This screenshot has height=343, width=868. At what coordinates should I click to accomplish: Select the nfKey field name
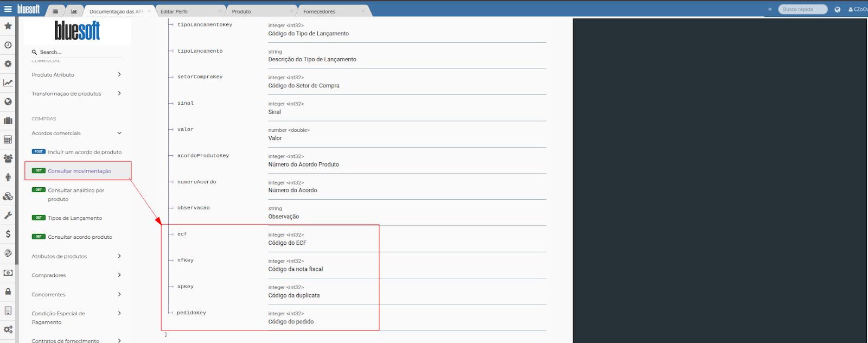[x=185, y=261]
